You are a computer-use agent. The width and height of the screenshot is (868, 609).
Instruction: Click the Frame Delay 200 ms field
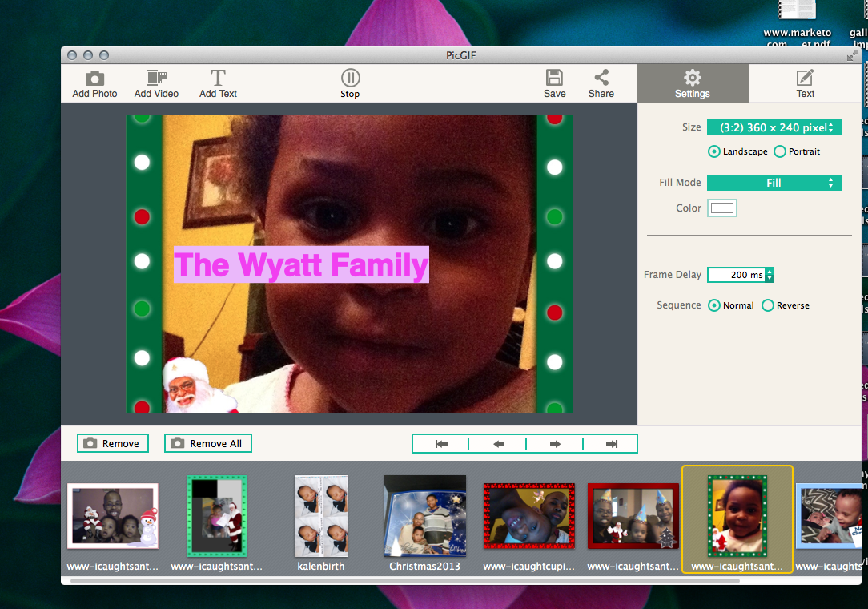pos(736,275)
